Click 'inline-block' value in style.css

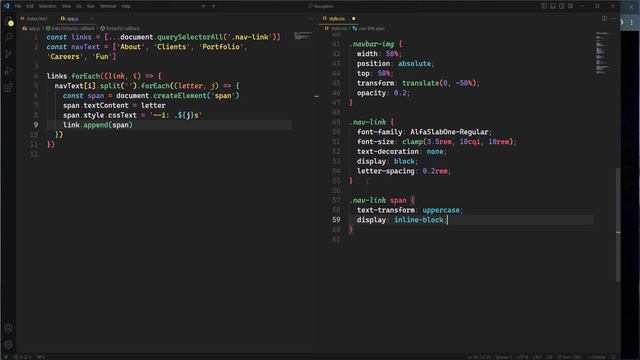pyautogui.click(x=418, y=220)
